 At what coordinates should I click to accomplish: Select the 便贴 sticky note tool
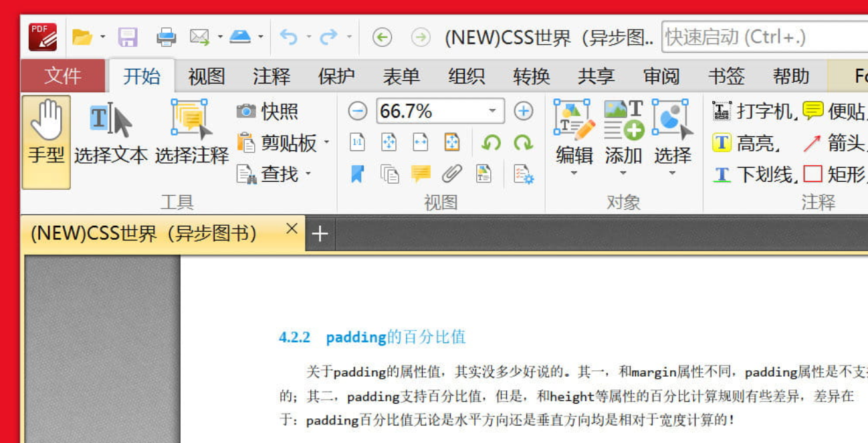(835, 111)
